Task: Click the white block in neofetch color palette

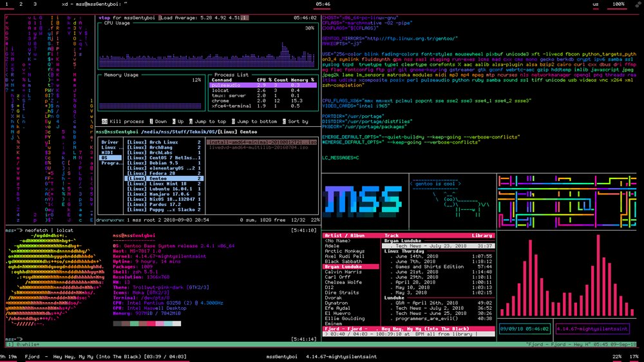Action: point(176,323)
